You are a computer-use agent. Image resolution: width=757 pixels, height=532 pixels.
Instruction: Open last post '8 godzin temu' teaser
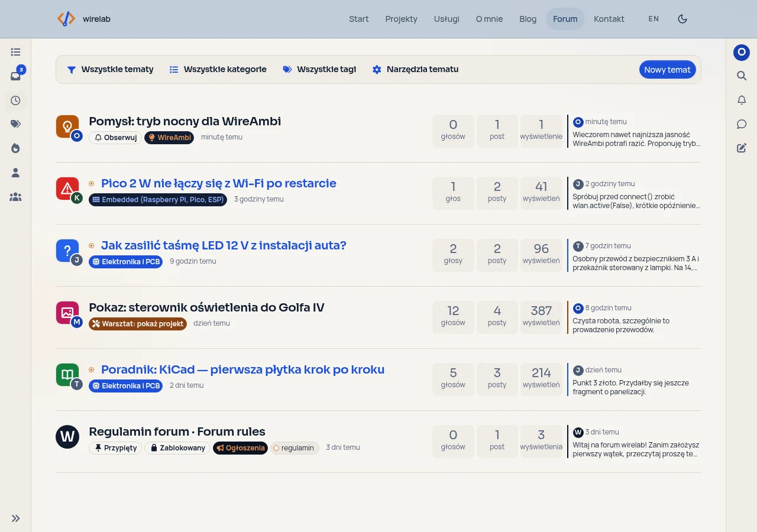(608, 308)
